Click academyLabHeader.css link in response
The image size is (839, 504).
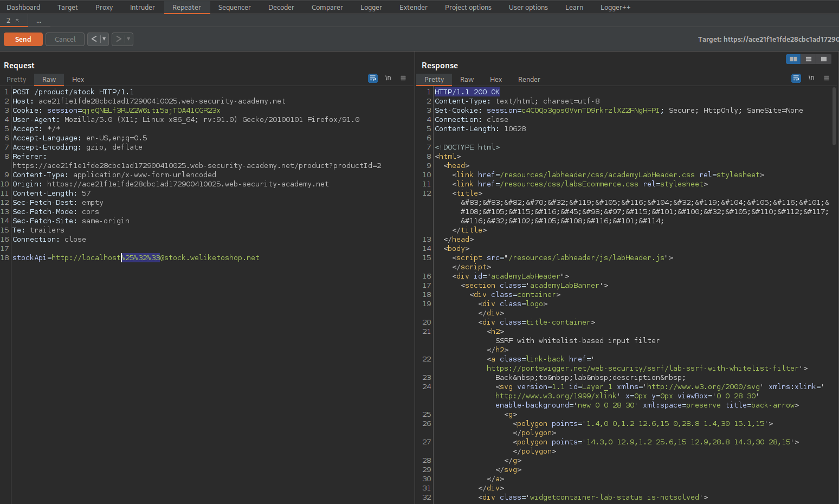(x=597, y=175)
